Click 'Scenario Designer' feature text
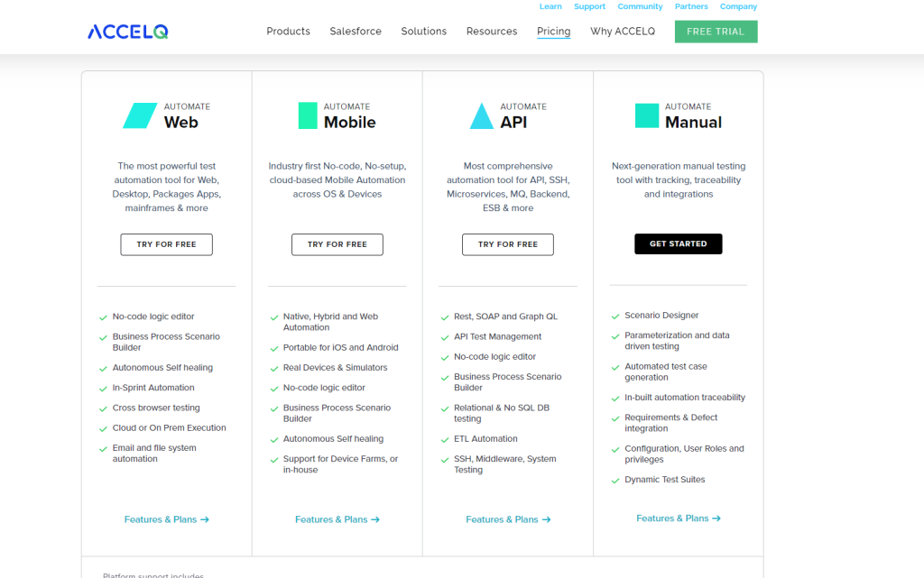 click(x=661, y=316)
